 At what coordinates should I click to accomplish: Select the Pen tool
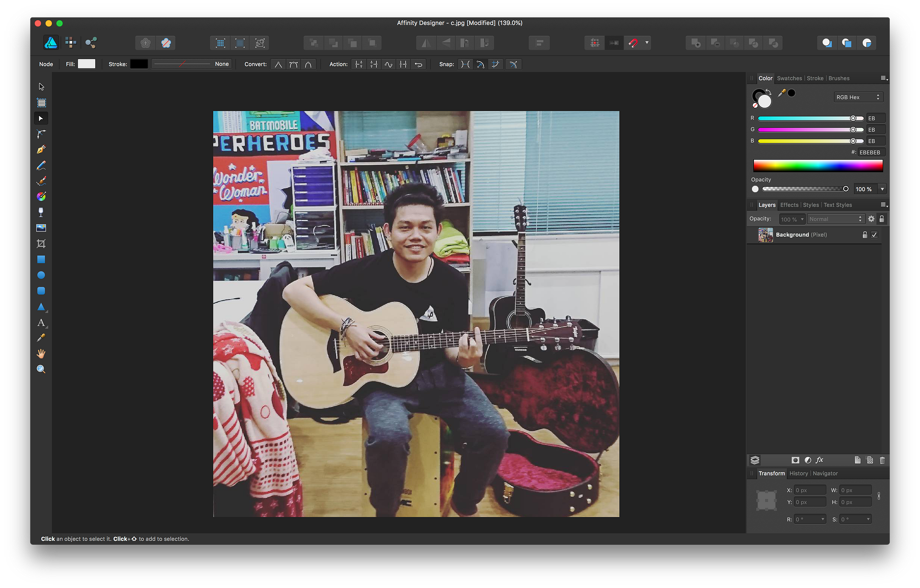click(x=41, y=150)
